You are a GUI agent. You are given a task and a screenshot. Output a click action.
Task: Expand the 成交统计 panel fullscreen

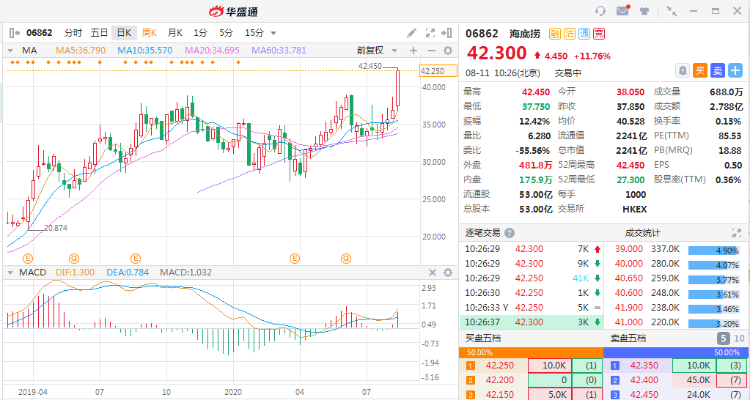pos(738,233)
